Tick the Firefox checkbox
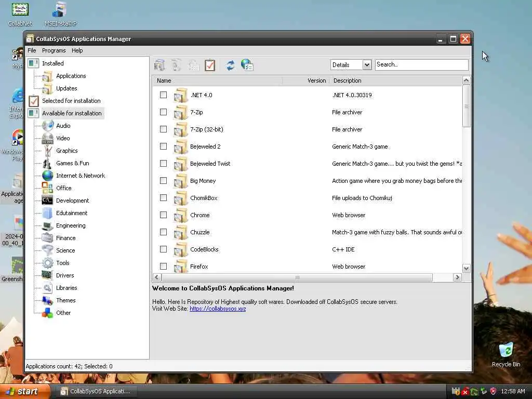The width and height of the screenshot is (532, 399). tap(163, 267)
